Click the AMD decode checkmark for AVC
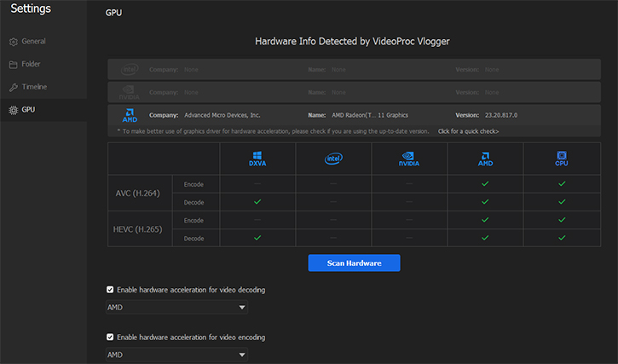The width and height of the screenshot is (618, 364). click(485, 202)
